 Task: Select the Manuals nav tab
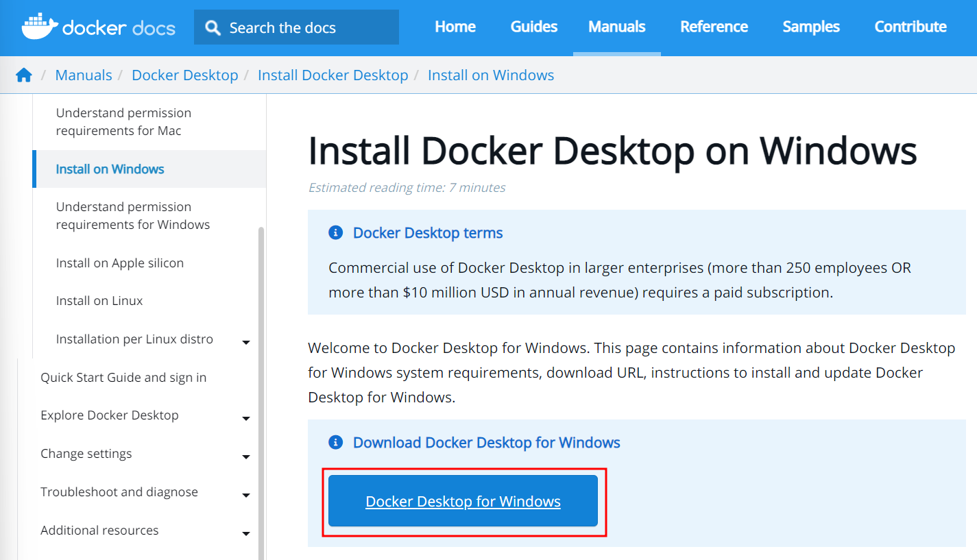(x=617, y=27)
